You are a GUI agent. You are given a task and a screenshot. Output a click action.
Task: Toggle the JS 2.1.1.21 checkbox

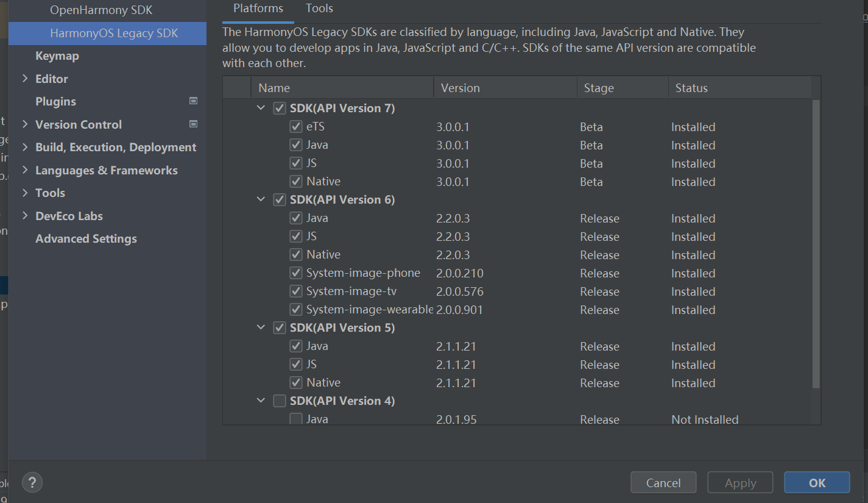coord(296,365)
